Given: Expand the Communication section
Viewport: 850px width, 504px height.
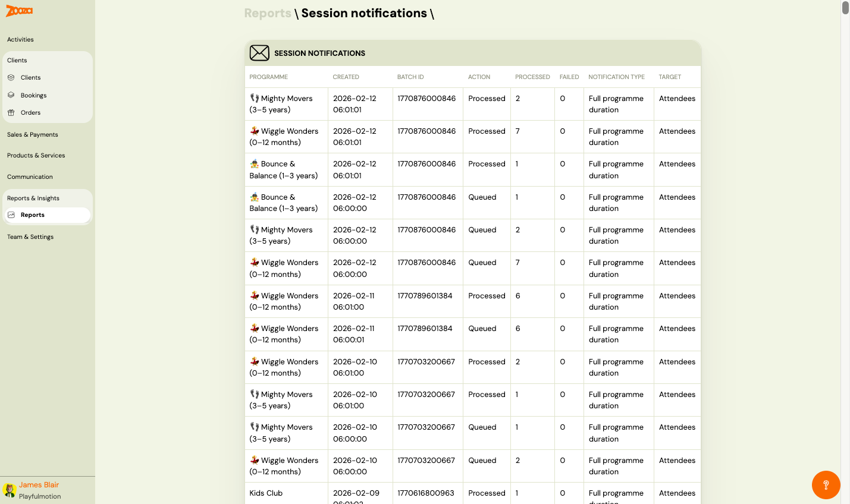Looking at the screenshot, I should pos(30,177).
